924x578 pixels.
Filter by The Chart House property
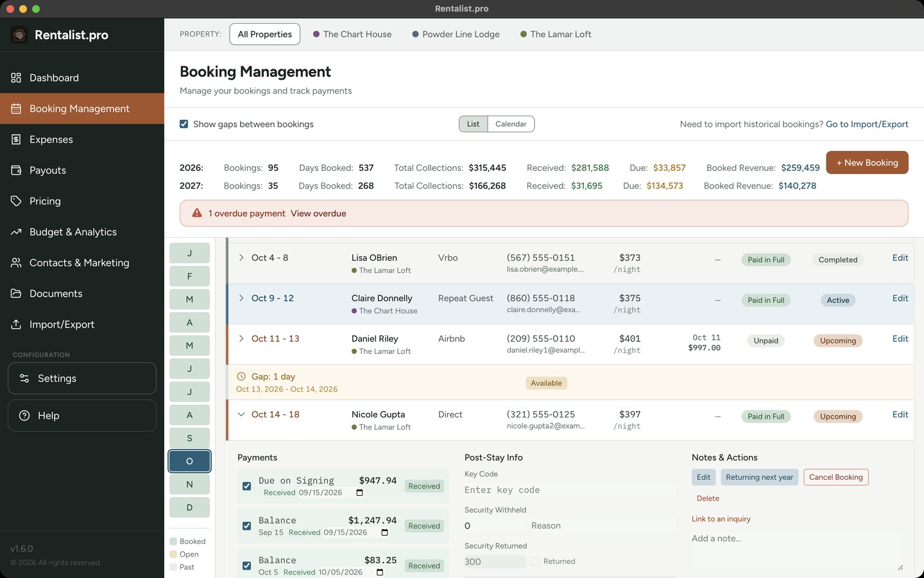tap(352, 34)
